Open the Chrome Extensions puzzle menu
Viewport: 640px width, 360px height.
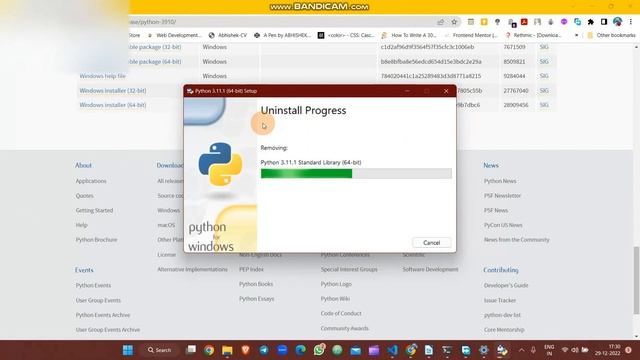point(591,22)
